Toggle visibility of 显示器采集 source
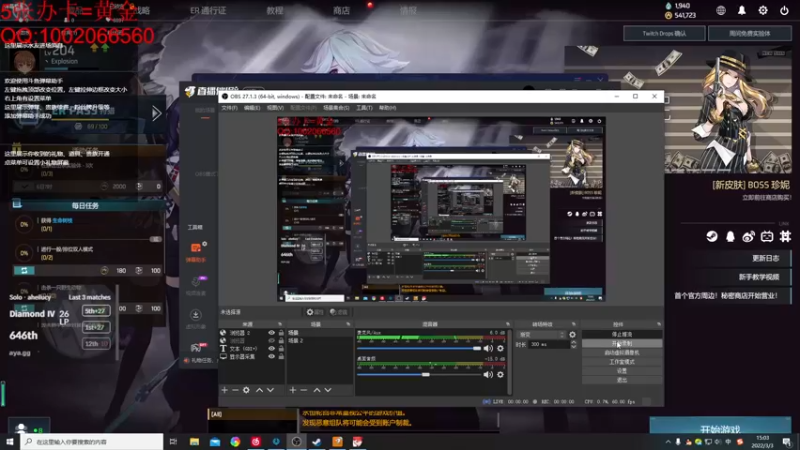This screenshot has height=450, width=800. pyautogui.click(x=271, y=357)
